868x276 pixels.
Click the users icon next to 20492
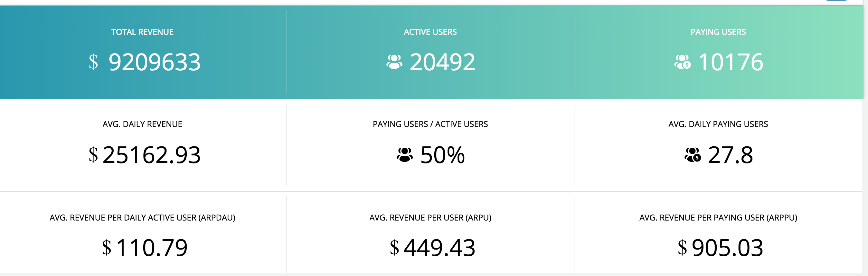pyautogui.click(x=394, y=62)
